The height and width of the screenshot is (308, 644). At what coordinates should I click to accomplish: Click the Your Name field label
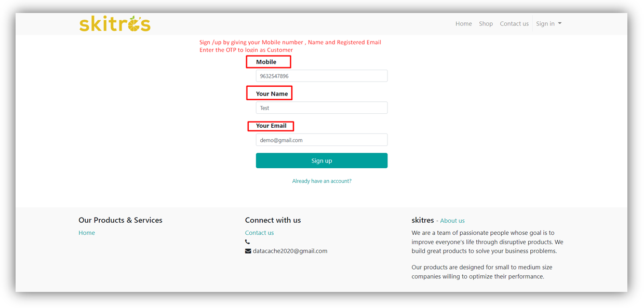click(272, 94)
